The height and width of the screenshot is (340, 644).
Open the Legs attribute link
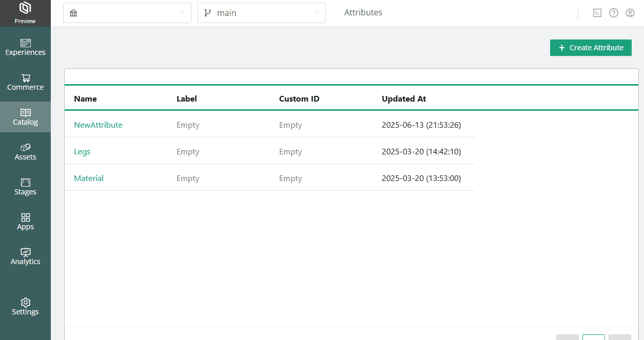[x=82, y=151]
